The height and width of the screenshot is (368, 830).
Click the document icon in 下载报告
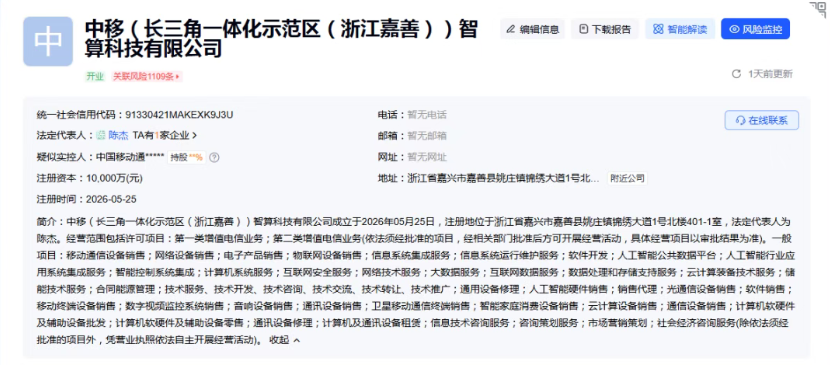(x=583, y=29)
